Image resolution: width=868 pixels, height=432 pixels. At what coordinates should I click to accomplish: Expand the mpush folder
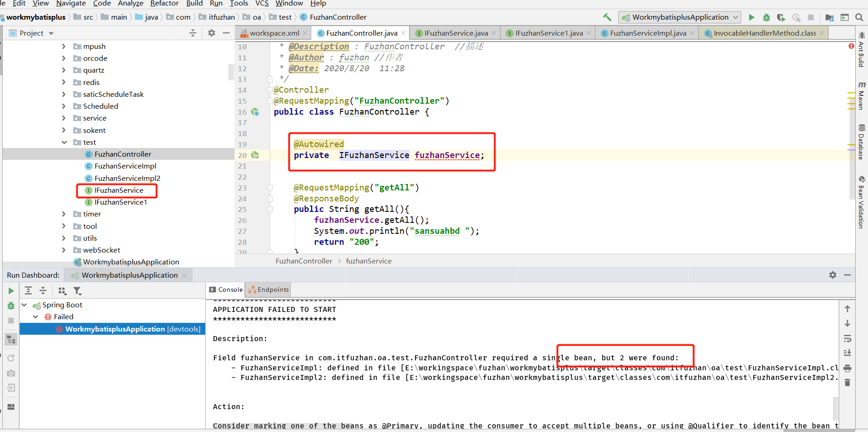point(64,46)
